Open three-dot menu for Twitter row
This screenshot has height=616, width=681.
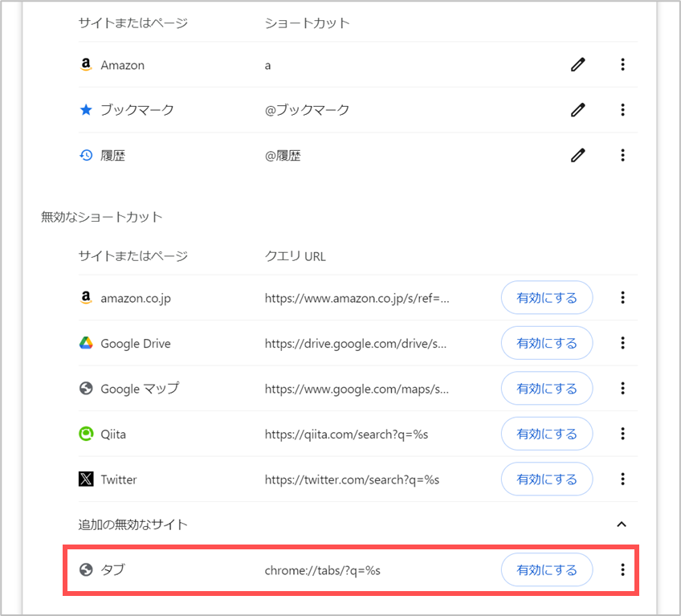[x=622, y=479]
